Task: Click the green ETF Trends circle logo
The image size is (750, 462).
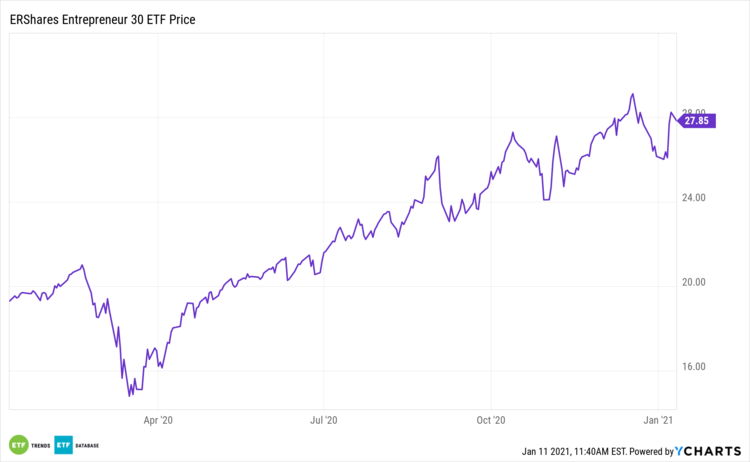Action: (x=18, y=444)
